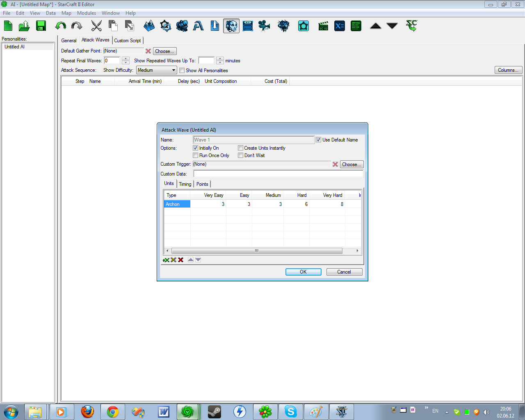Open the Points tab in dialog

coord(202,184)
